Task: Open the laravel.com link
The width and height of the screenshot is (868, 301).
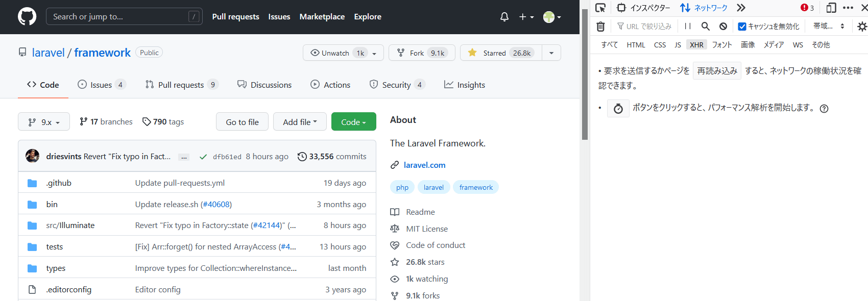Action: (x=424, y=165)
